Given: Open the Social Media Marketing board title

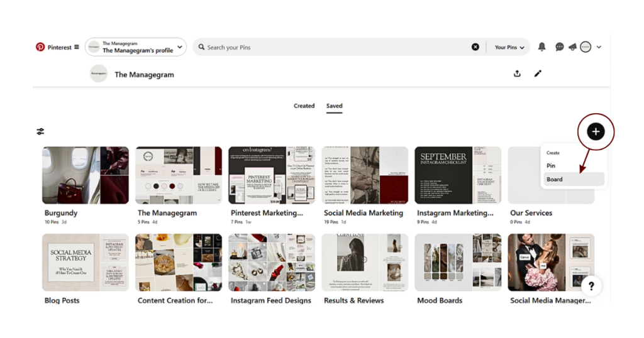Looking at the screenshot, I should (363, 213).
